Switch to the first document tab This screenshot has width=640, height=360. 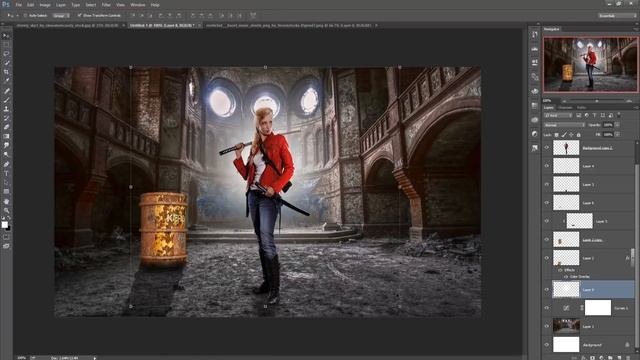(68, 25)
